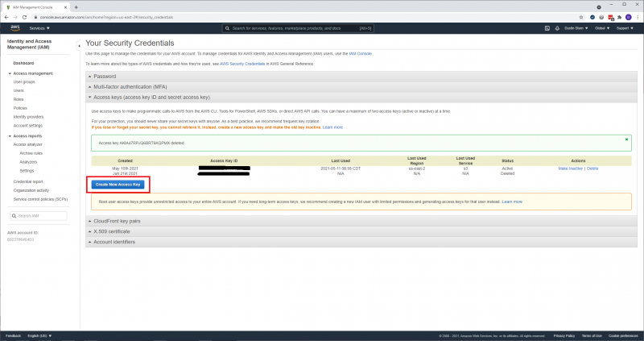Screen dimensions: 644x341
Task: Click the black circular icon in tab strip
Action: click(599, 7)
